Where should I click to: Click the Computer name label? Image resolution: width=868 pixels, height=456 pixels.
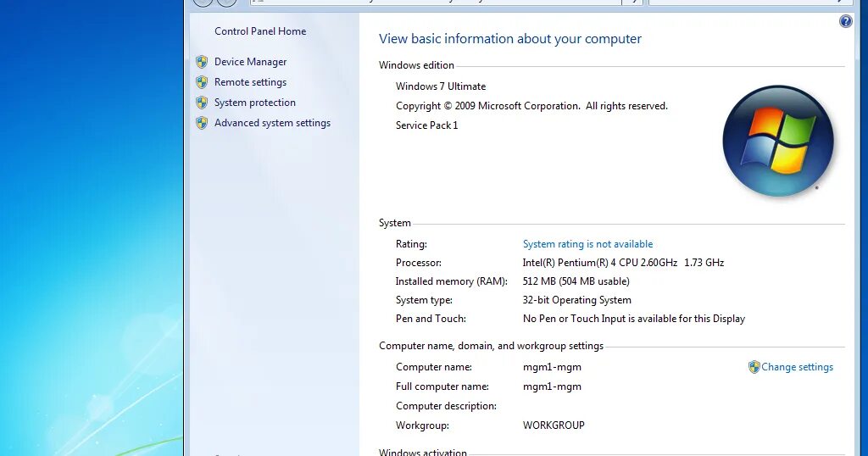433,367
